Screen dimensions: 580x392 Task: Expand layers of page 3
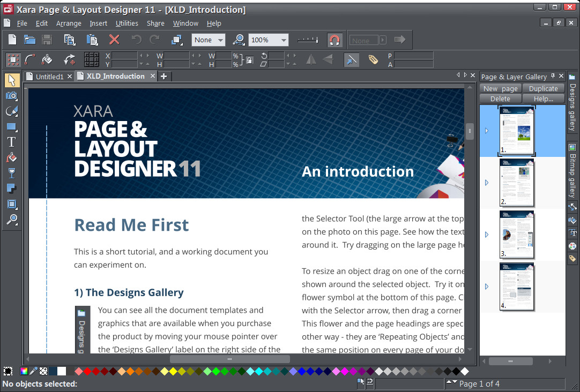(487, 235)
